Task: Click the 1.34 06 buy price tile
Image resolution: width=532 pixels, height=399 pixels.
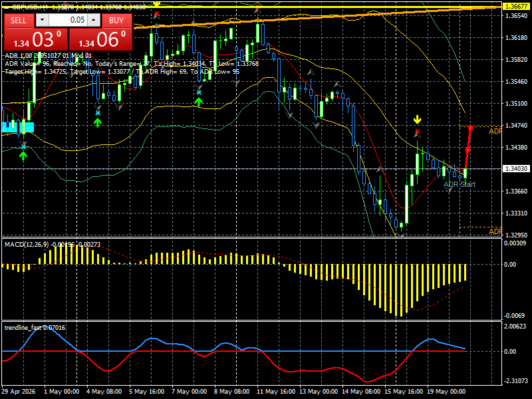Action: click(101, 39)
